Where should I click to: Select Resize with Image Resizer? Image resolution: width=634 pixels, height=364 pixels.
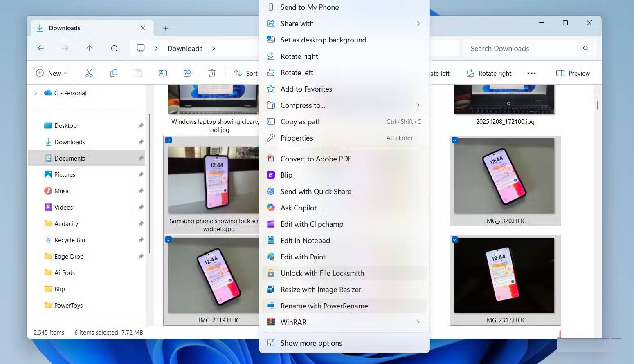pyautogui.click(x=321, y=290)
